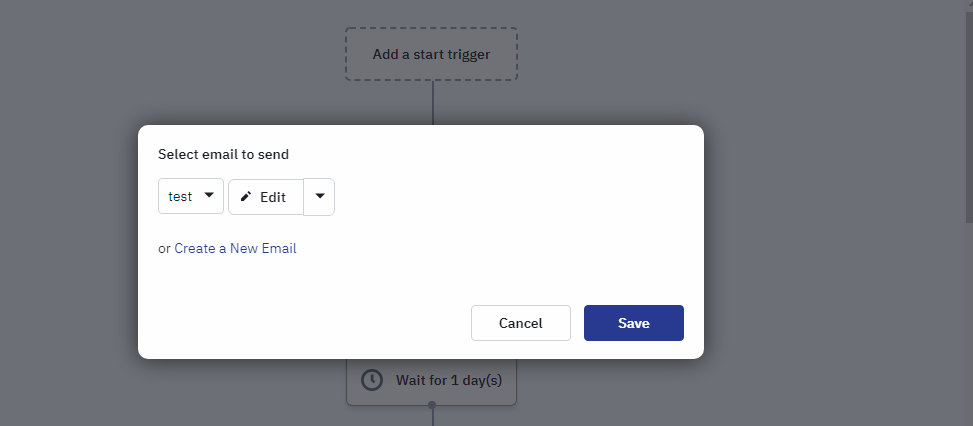The width and height of the screenshot is (973, 426).
Task: Click the "or" text before Create link
Action: tap(164, 249)
